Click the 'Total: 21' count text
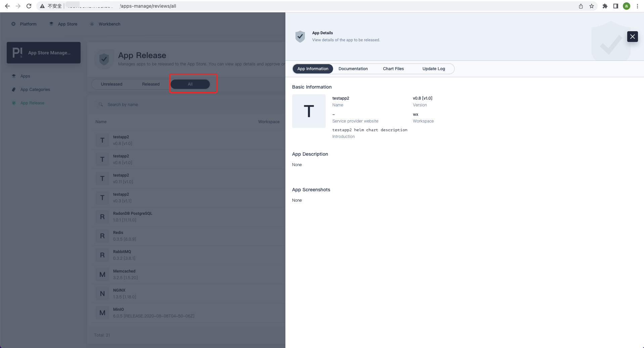 coord(102,335)
